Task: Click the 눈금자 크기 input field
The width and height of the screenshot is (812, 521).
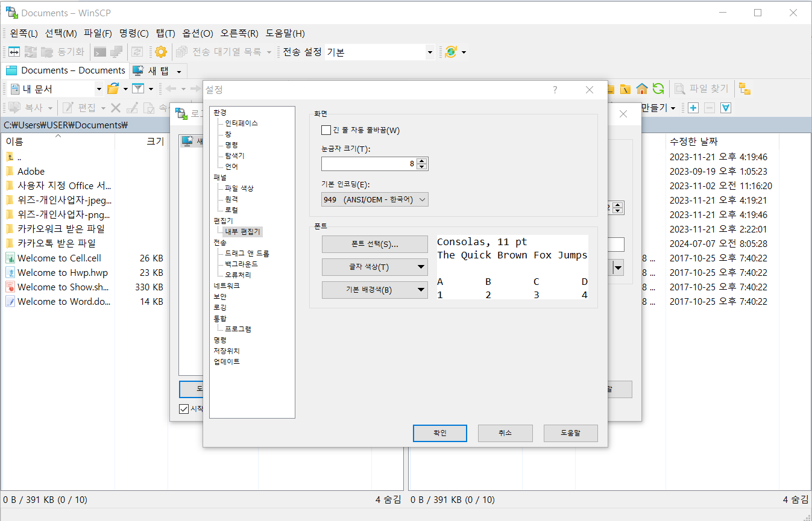Action: point(369,163)
